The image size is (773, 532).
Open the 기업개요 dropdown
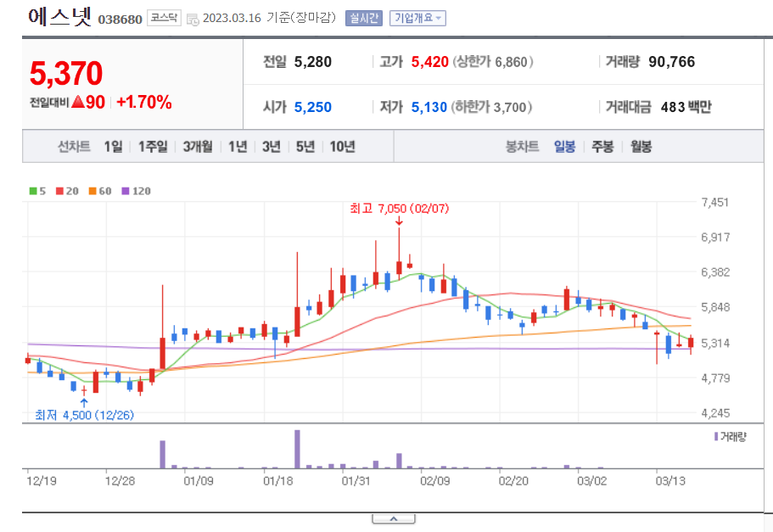[417, 19]
